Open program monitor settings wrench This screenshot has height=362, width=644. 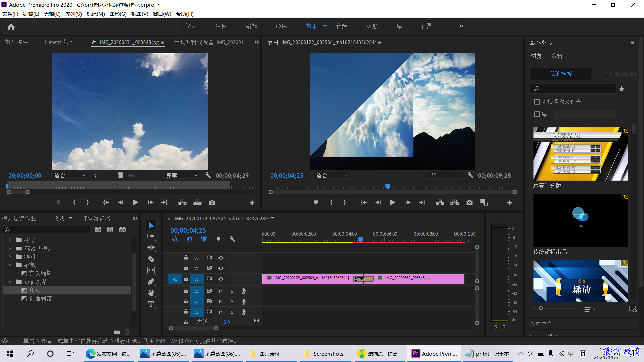[470, 175]
